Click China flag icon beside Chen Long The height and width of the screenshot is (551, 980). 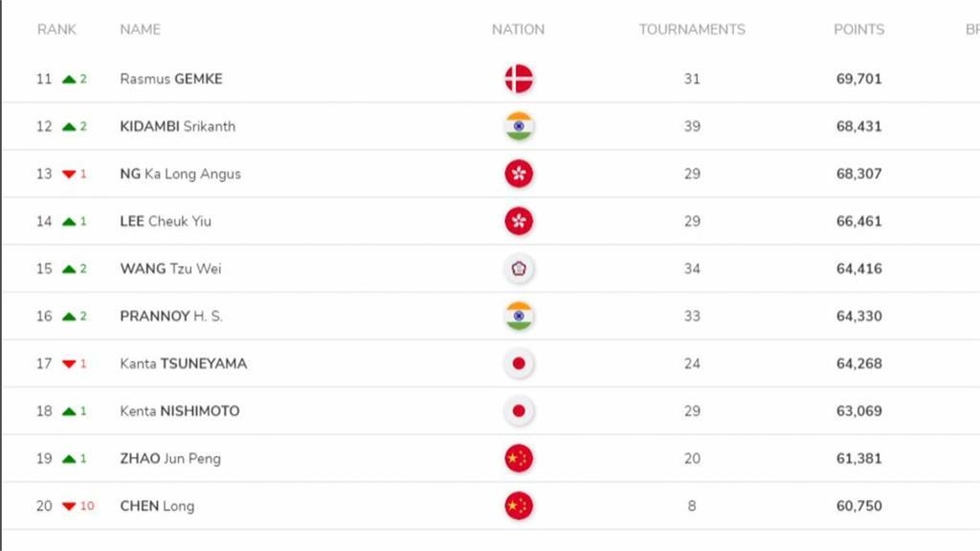519,506
